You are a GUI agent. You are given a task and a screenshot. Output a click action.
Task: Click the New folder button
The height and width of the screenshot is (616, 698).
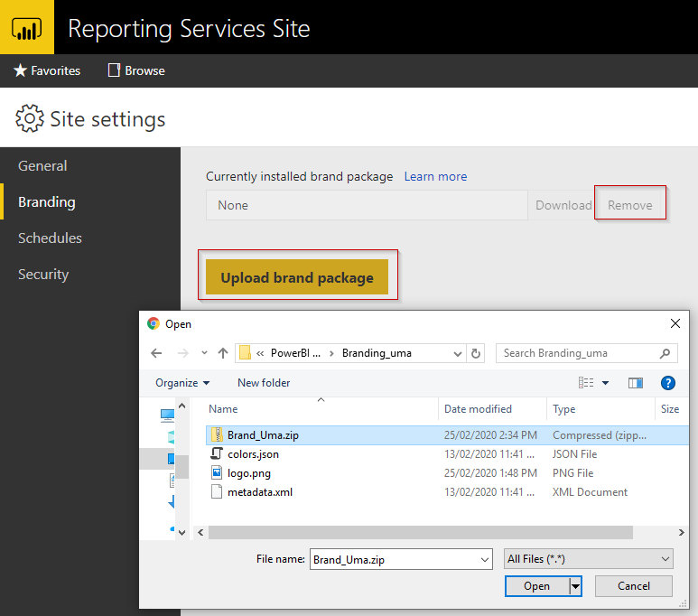tap(264, 383)
